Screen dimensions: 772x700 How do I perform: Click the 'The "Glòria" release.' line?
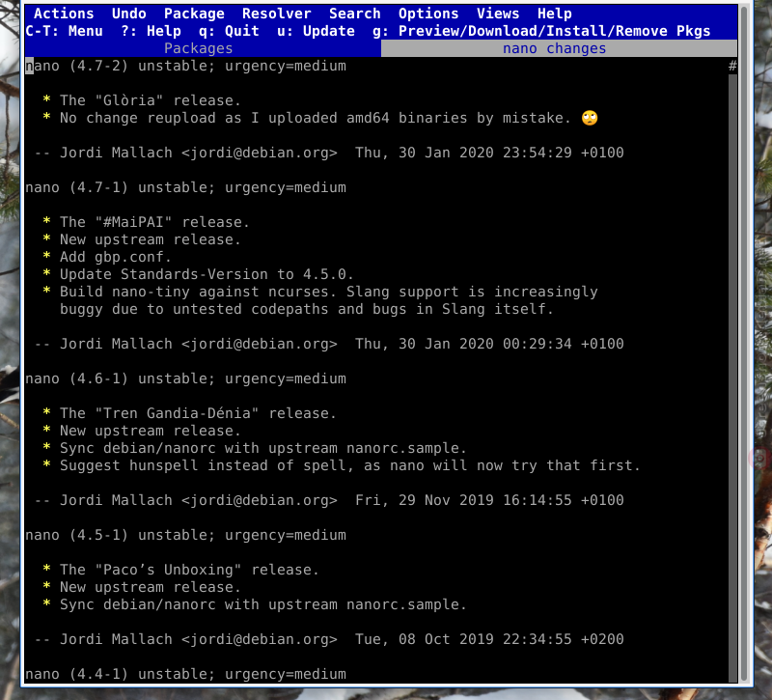(142, 100)
